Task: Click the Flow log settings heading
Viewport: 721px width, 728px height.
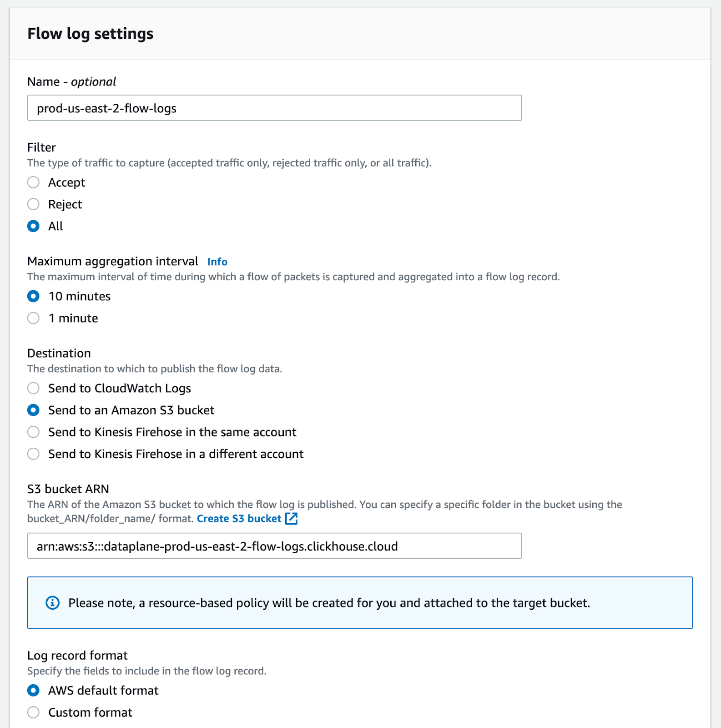Action: (x=90, y=34)
